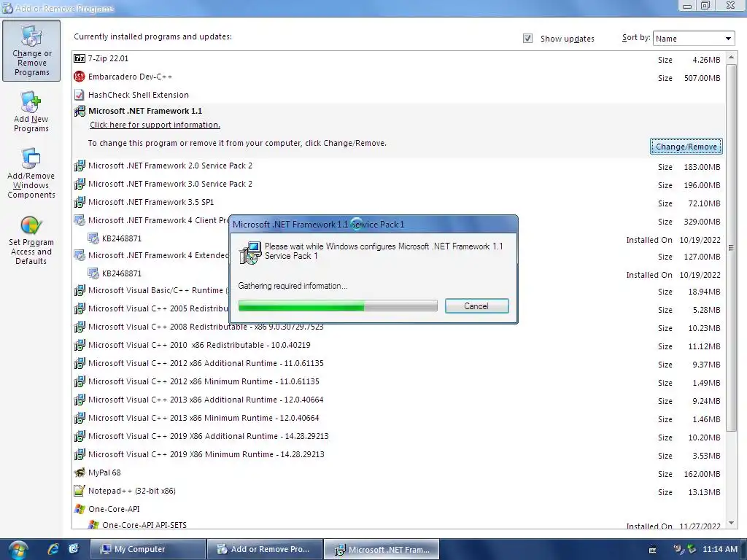
Task: Click the installer icon in the .NET dialog
Action: (250, 253)
